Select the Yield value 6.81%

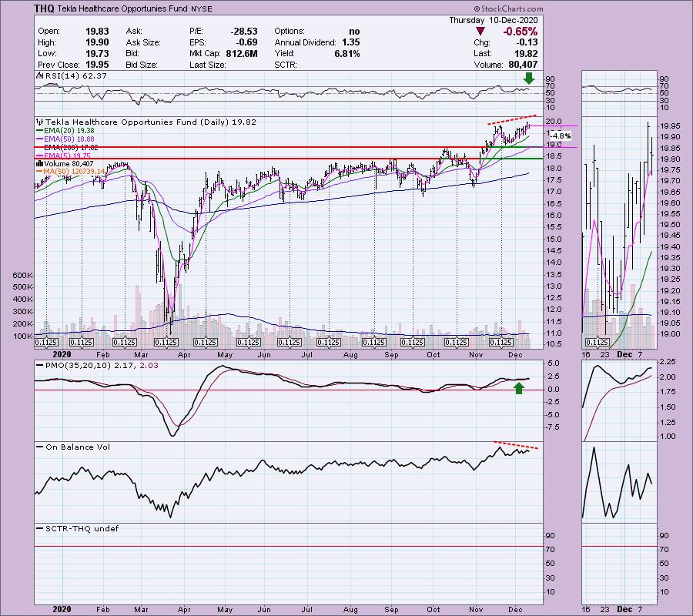point(347,53)
